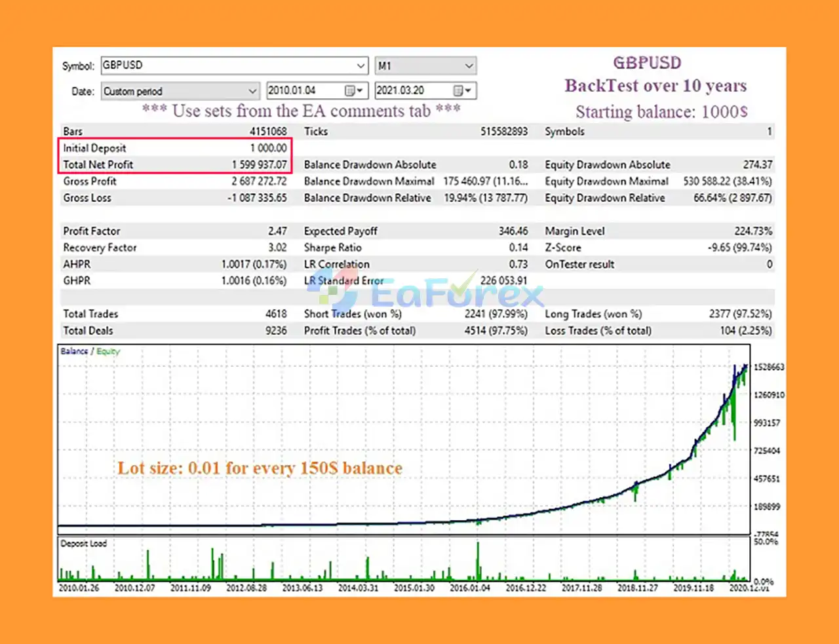Click the 1528663 balance axis value
The image size is (839, 644).
tap(769, 367)
